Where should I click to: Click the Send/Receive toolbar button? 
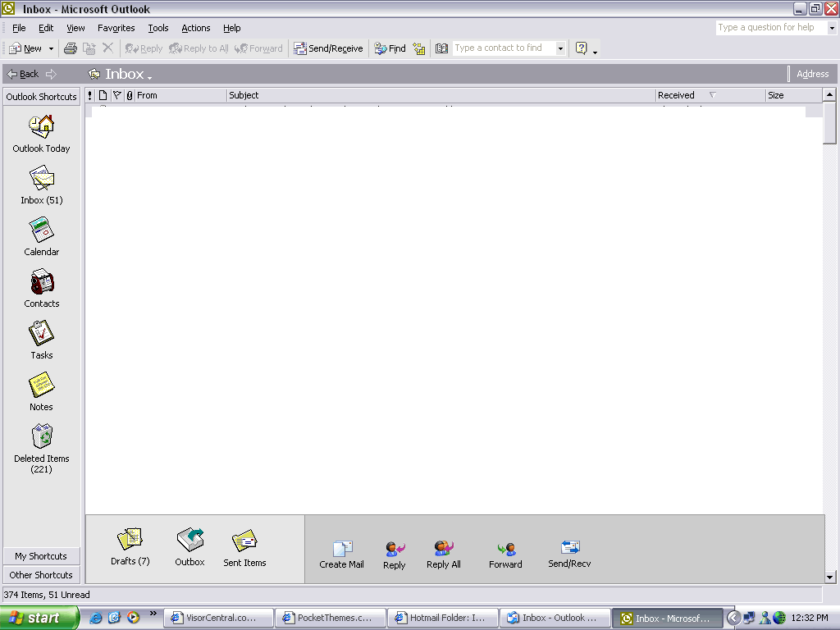coord(328,48)
